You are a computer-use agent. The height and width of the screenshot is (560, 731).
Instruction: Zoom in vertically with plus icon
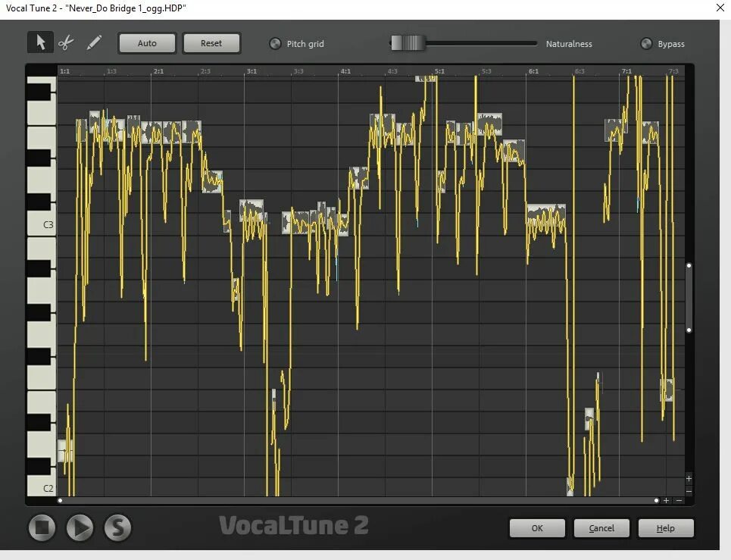[689, 479]
